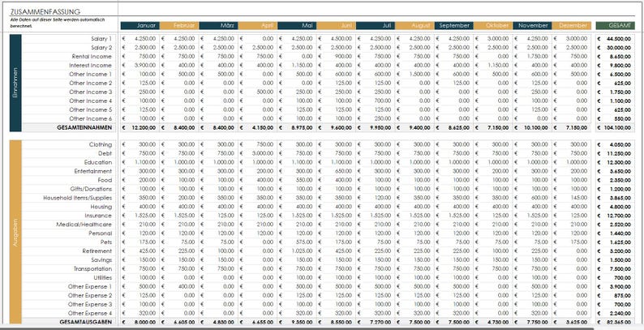Select the GESAMTAUSGABEN row label

[86, 322]
